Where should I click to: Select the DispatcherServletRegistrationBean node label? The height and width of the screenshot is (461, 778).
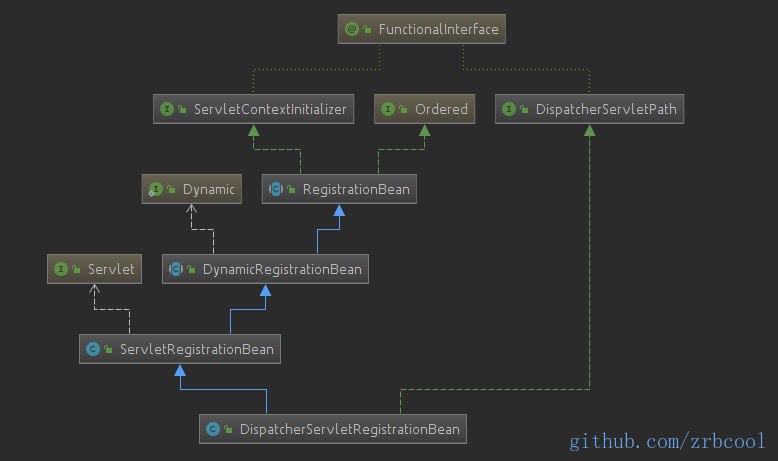(349, 429)
